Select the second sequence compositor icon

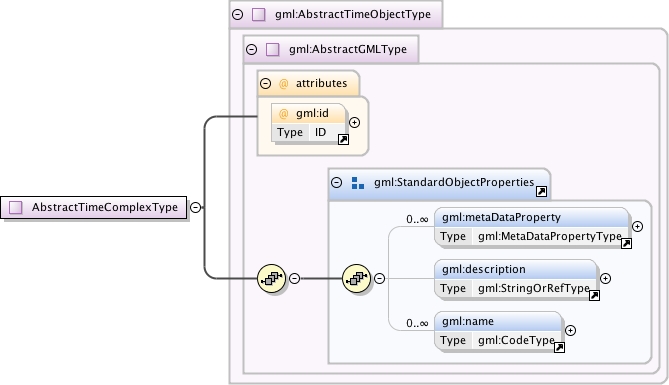(x=357, y=278)
